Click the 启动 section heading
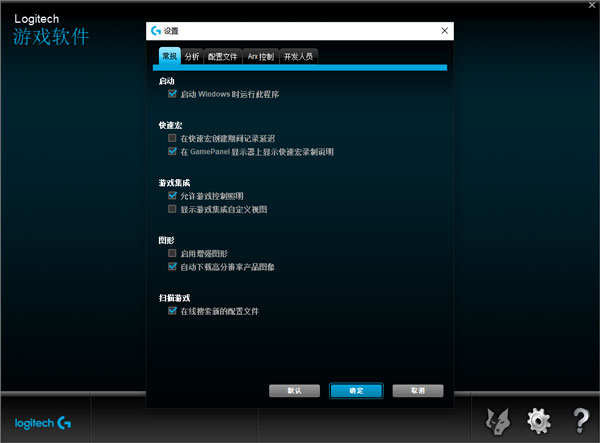600x443 pixels. (166, 81)
